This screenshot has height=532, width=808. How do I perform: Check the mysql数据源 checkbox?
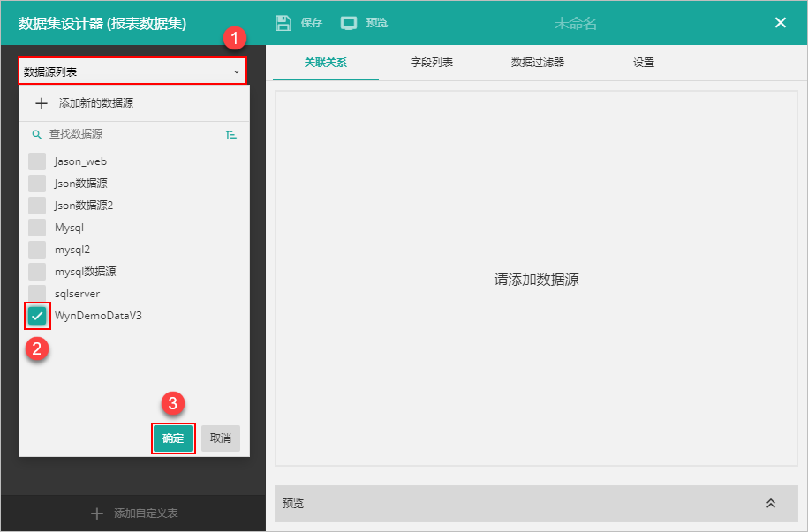click(37, 272)
